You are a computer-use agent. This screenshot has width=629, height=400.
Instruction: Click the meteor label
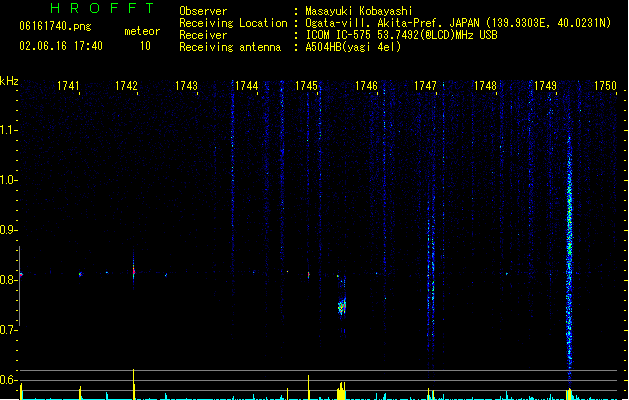[142, 31]
